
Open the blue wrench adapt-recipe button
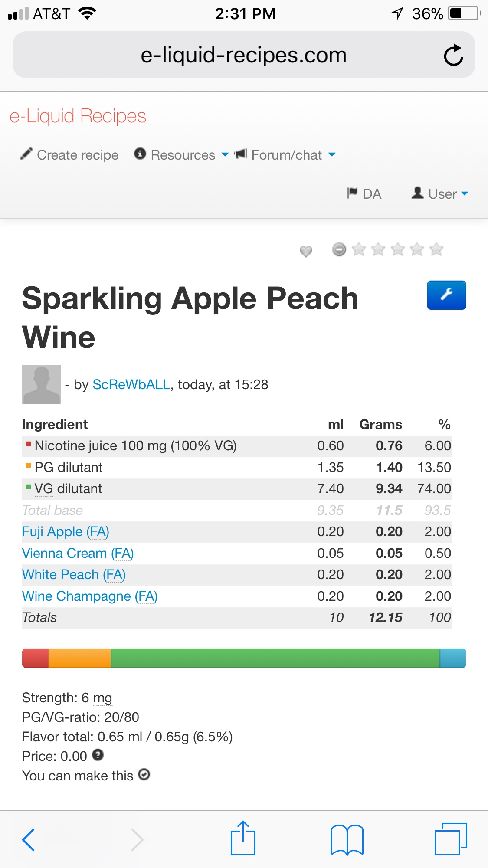[446, 295]
